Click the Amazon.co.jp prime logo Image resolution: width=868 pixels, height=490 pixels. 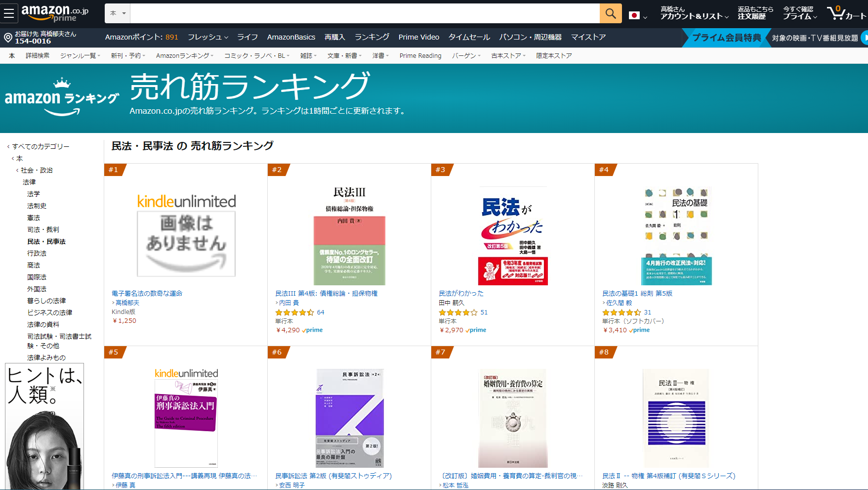[55, 13]
